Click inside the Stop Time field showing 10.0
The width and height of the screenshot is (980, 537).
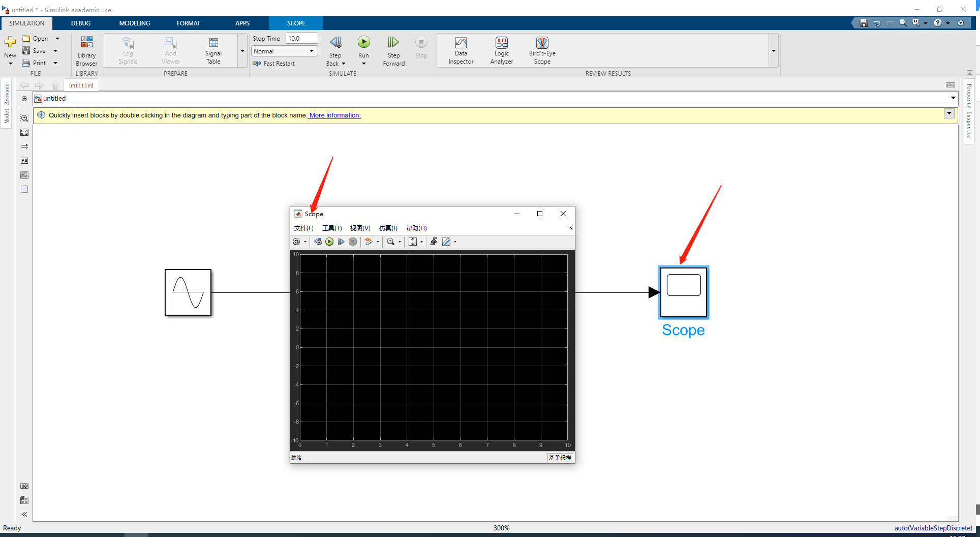[x=301, y=38]
